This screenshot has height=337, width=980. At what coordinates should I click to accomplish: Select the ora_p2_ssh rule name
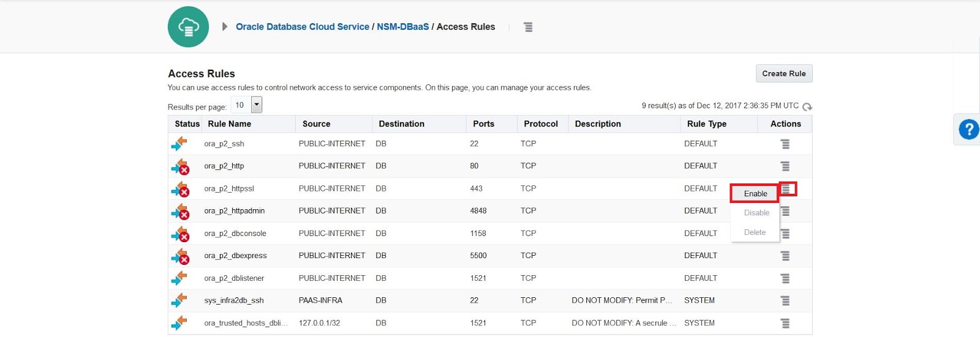(224, 144)
